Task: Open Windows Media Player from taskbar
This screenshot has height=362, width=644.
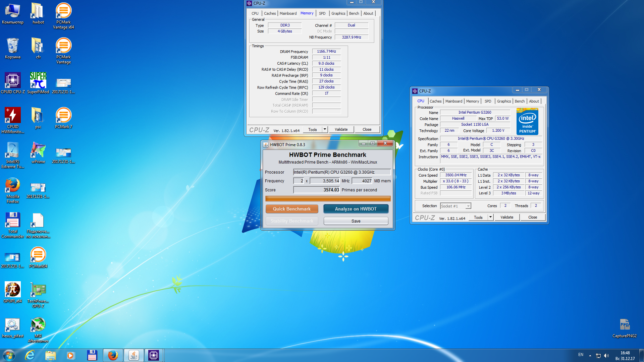Action: (x=71, y=355)
